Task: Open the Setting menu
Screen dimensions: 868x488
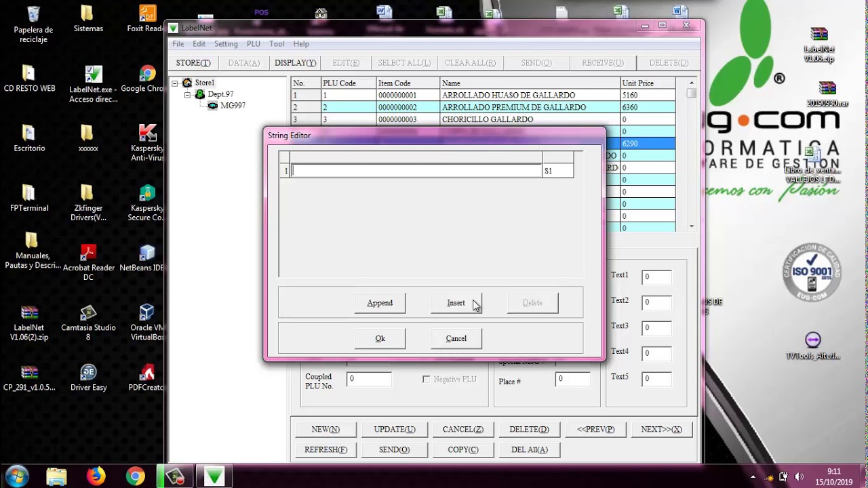Action: [x=226, y=44]
